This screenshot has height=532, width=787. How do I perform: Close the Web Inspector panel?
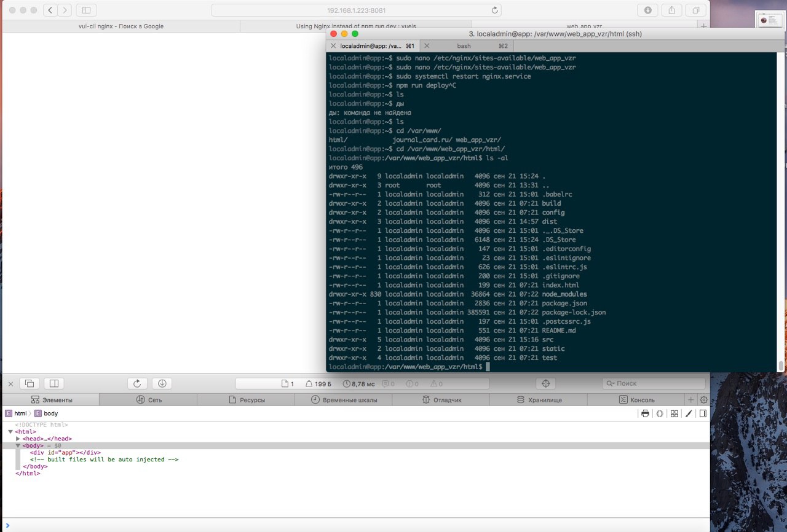pos(10,384)
